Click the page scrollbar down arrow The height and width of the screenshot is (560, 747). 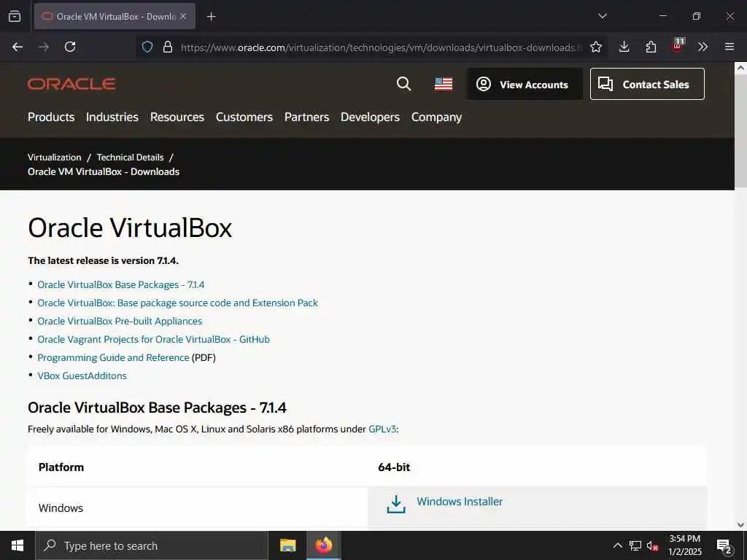point(740,525)
